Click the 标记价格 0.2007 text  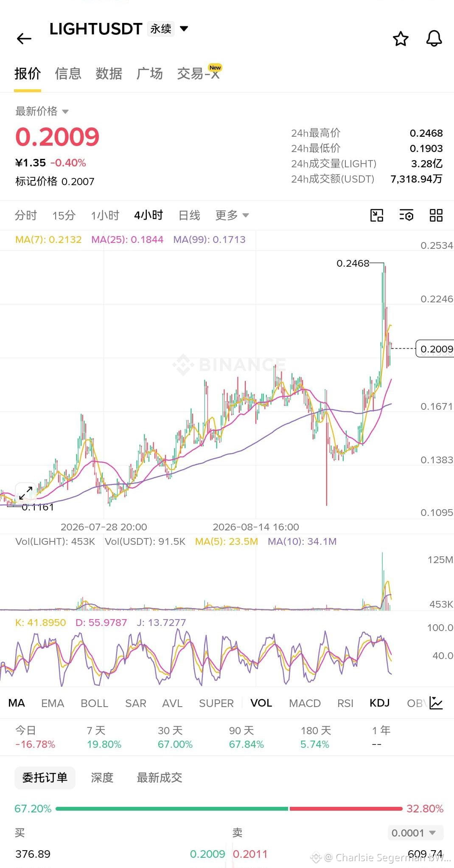[x=55, y=181]
